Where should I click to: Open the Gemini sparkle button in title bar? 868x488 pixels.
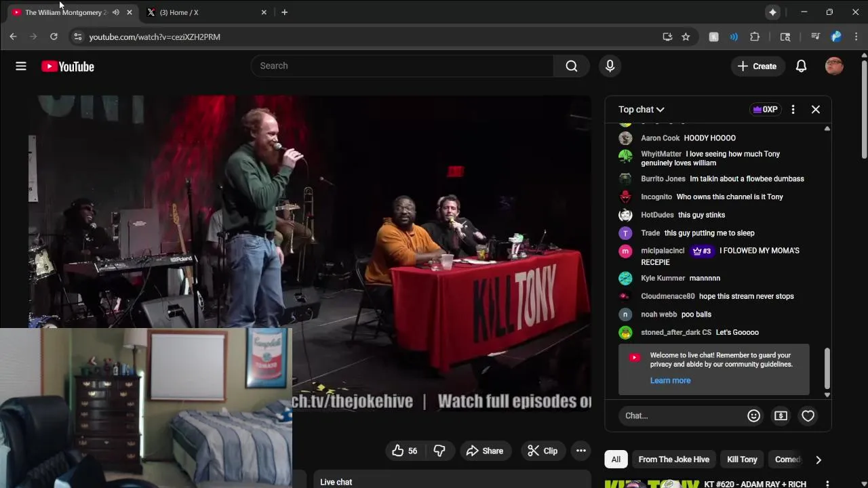(x=772, y=12)
